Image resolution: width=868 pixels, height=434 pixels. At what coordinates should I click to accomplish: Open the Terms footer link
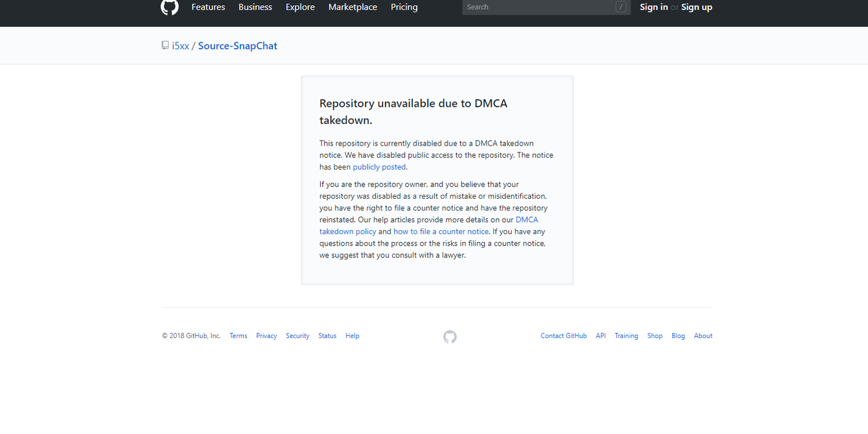click(x=239, y=336)
